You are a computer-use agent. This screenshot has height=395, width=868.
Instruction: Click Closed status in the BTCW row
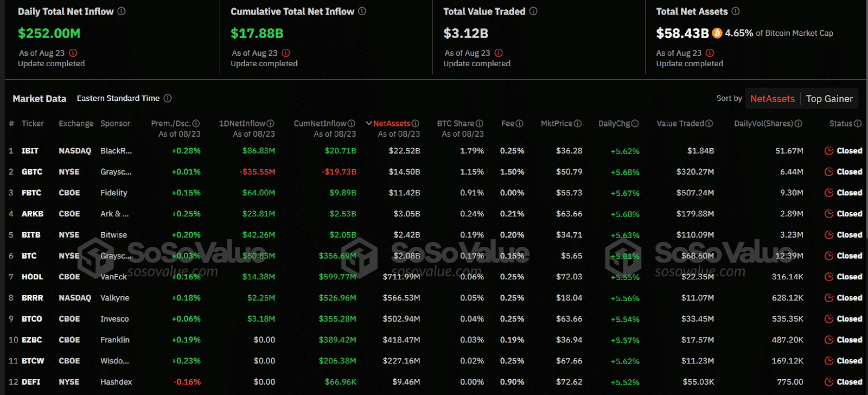point(850,361)
